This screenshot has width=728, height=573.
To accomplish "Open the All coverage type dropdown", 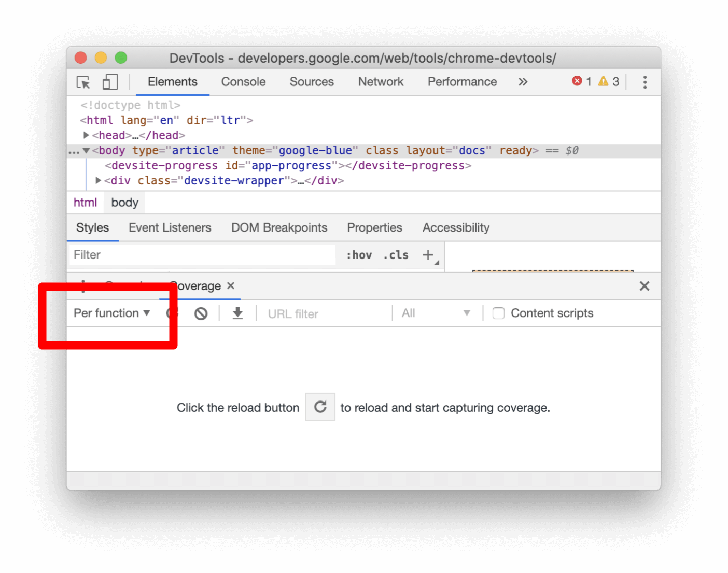I will tap(437, 313).
